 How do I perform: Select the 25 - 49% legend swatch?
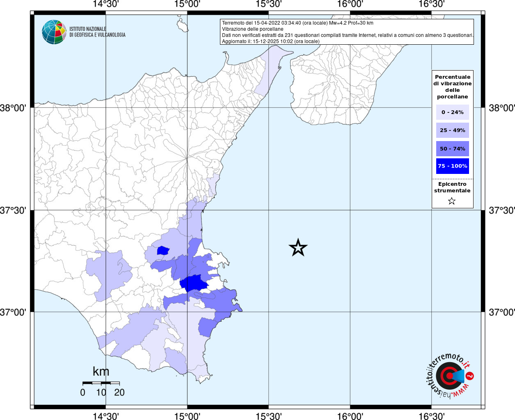pos(453,130)
